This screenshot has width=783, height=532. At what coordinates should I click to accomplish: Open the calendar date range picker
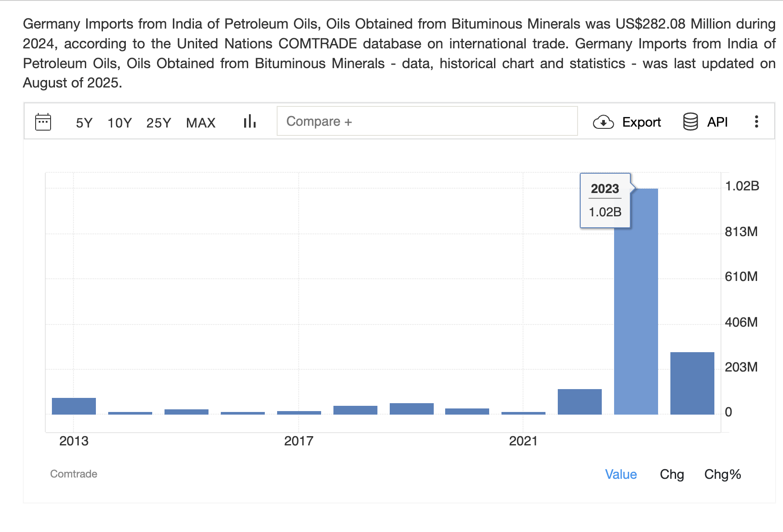pyautogui.click(x=43, y=122)
